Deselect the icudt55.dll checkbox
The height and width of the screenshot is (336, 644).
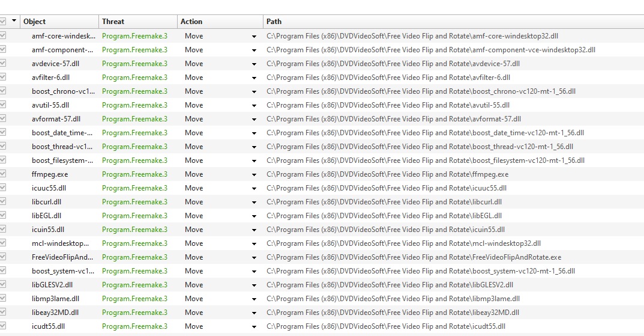click(4, 326)
